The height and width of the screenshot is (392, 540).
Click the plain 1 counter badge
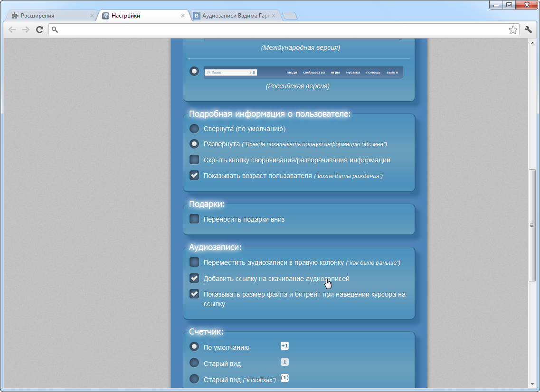coord(284,362)
